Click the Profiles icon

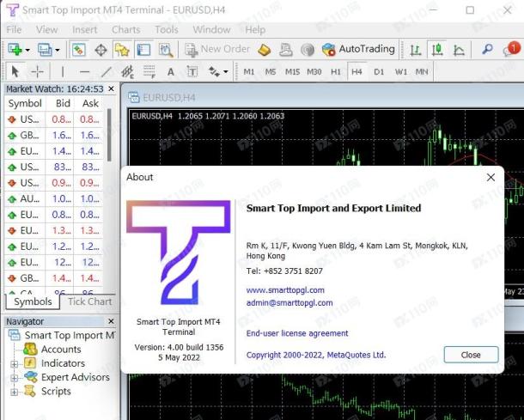[45, 50]
